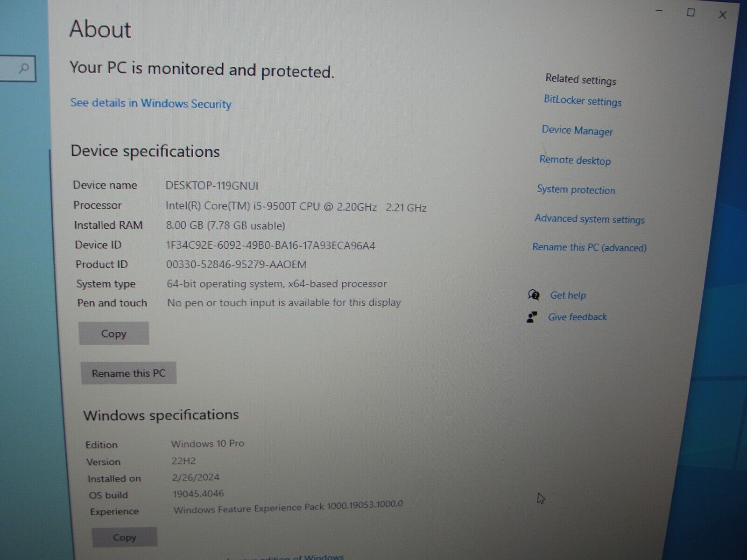Click Rename this PC (advanced) link
Image resolution: width=747 pixels, height=560 pixels.
[x=590, y=247]
